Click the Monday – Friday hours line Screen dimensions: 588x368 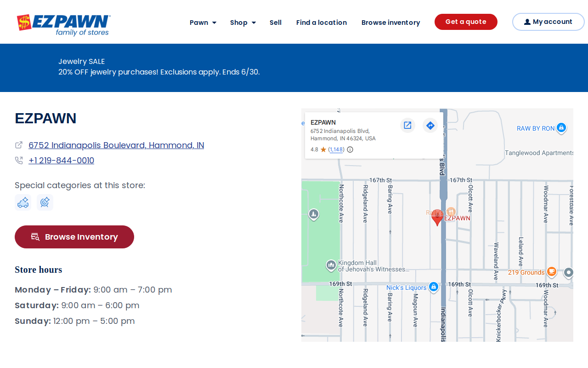coord(93,290)
